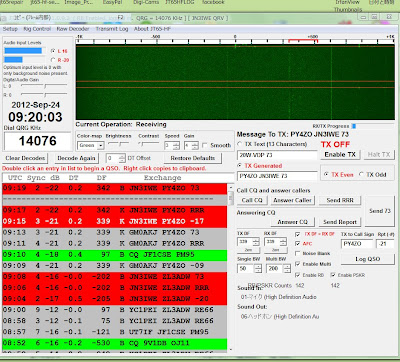Click the Clear Decodes button

pos(25,158)
